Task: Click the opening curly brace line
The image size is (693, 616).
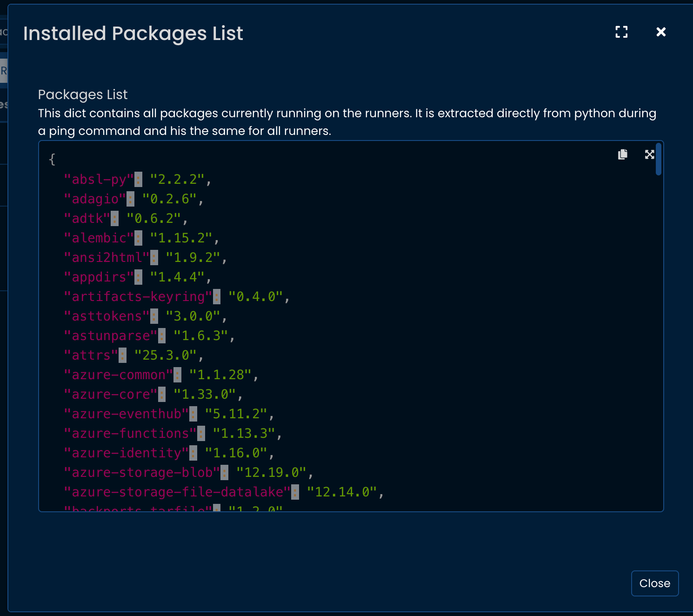Action: coord(52,160)
